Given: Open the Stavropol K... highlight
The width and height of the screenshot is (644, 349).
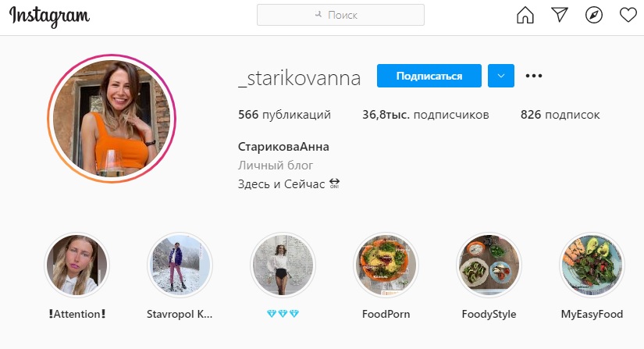Looking at the screenshot, I should click(x=180, y=265).
